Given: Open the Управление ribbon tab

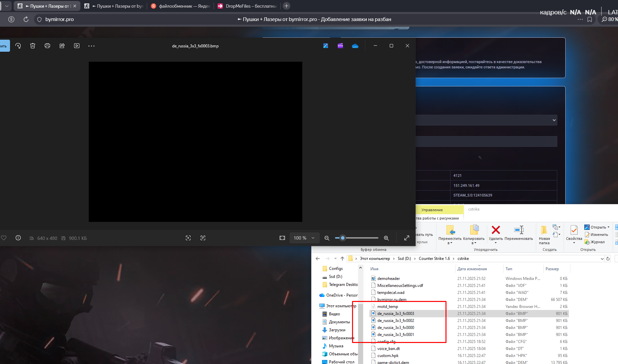Looking at the screenshot, I should [432, 210].
